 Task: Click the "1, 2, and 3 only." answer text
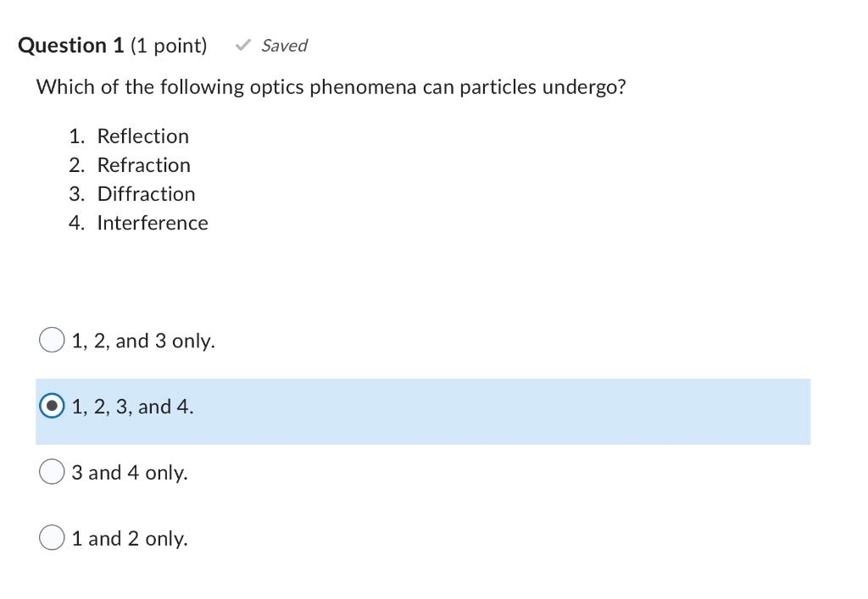pos(143,341)
